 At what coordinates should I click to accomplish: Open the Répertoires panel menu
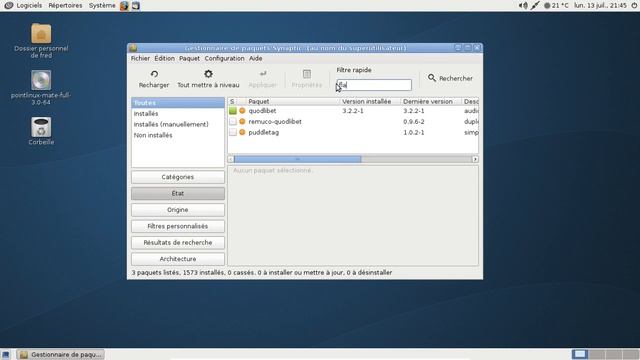pos(65,6)
